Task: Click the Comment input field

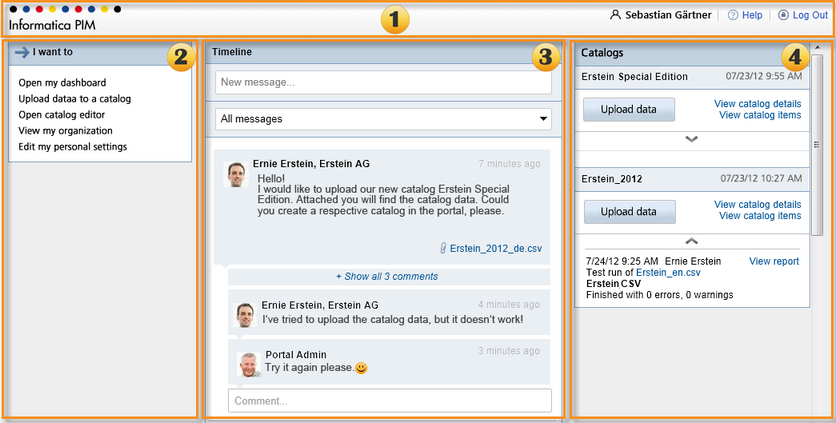Action: click(x=390, y=401)
